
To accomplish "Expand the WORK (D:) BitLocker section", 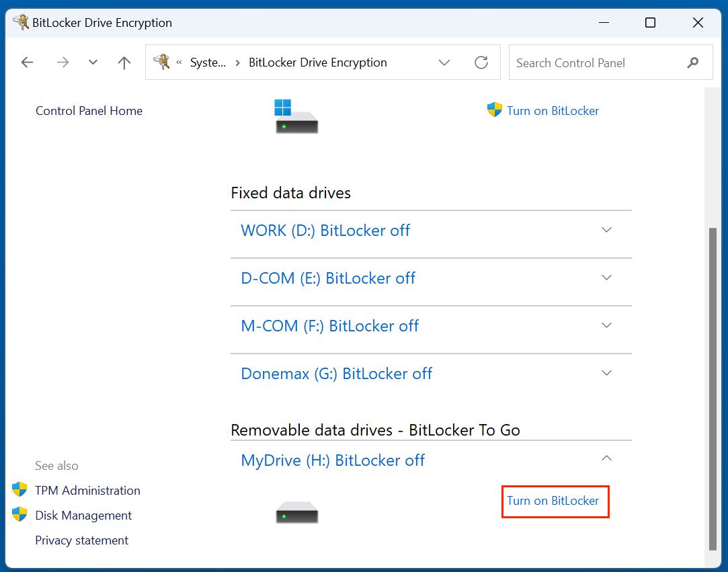I will (607, 229).
